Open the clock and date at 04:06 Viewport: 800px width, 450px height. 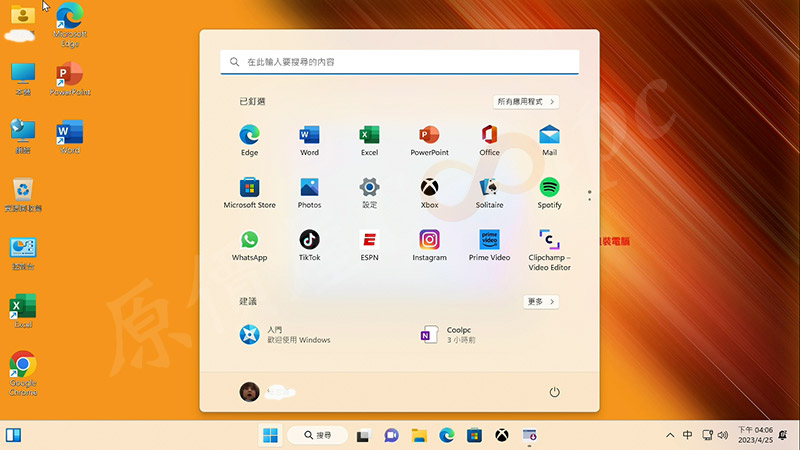(755, 435)
